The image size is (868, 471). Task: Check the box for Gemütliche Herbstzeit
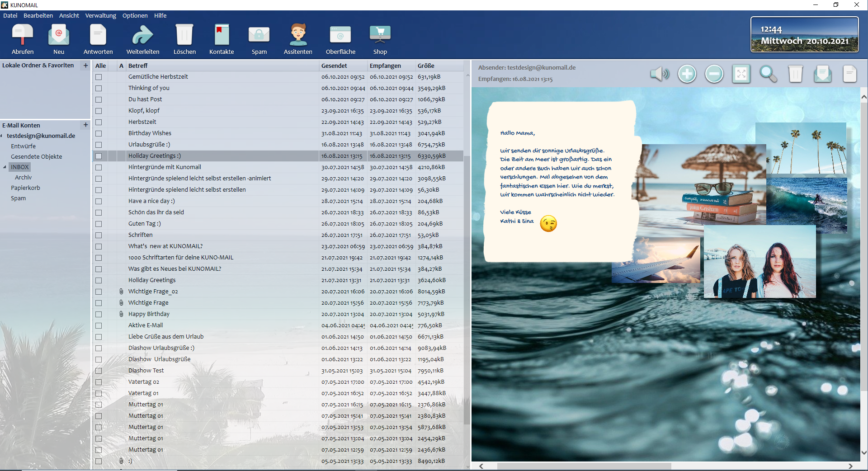tap(99, 77)
